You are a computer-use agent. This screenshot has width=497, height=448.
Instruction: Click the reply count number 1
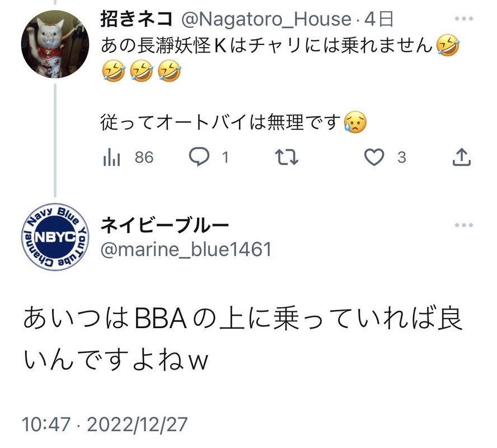point(226,157)
